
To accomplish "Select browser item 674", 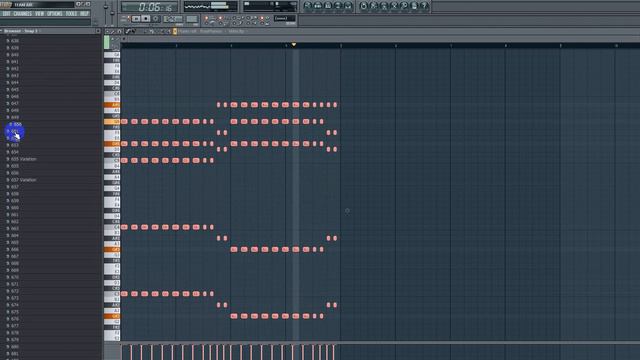I will tap(12, 304).
